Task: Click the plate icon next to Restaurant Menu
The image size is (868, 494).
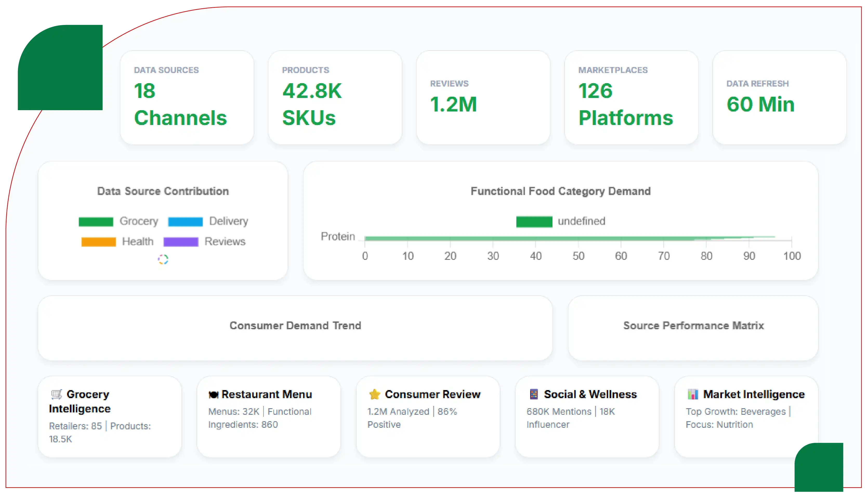Action: tap(213, 394)
